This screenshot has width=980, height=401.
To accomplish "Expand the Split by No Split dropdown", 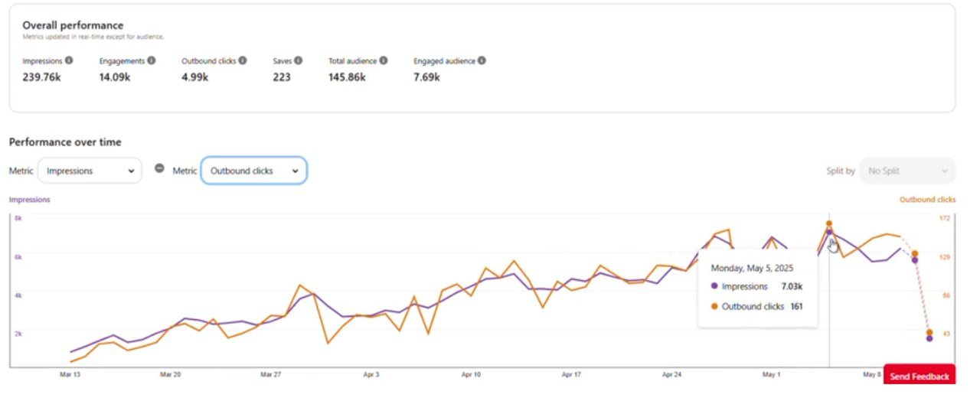I will point(906,171).
